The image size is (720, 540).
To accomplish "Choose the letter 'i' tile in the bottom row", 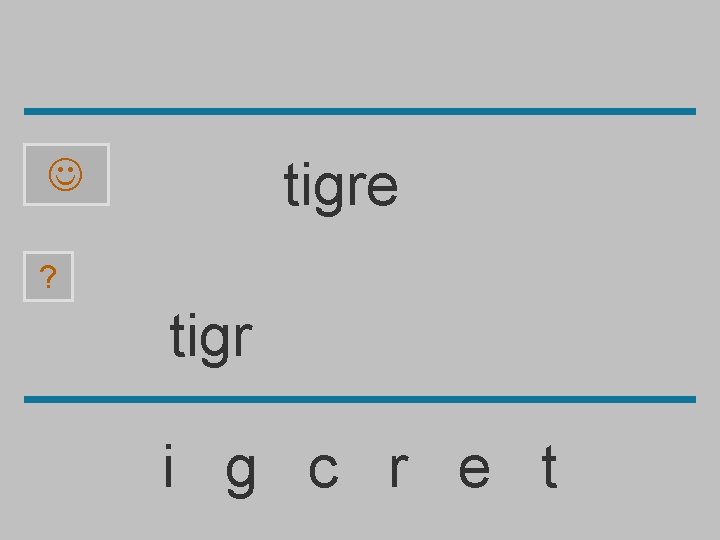I will tap(169, 465).
